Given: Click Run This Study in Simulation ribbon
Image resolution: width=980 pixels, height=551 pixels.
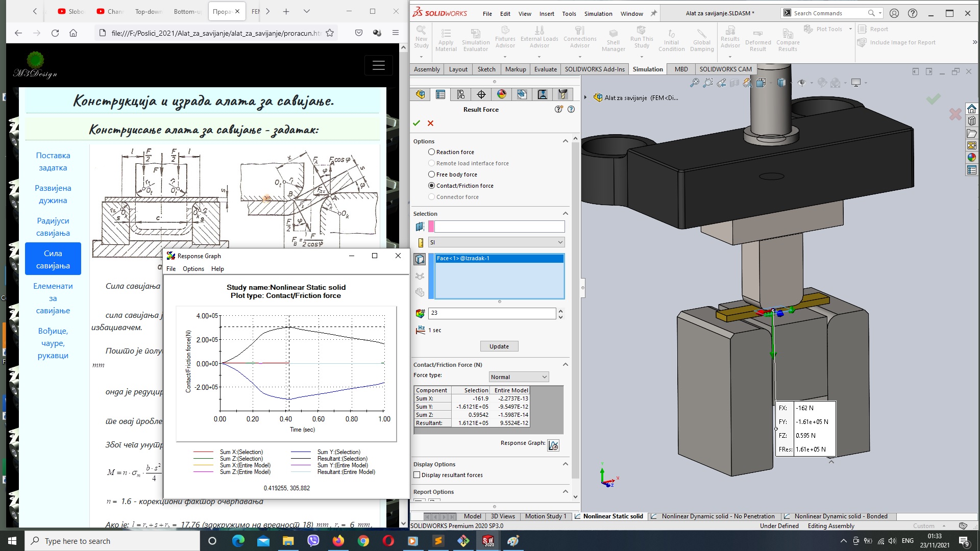Looking at the screenshot, I should 642,38.
